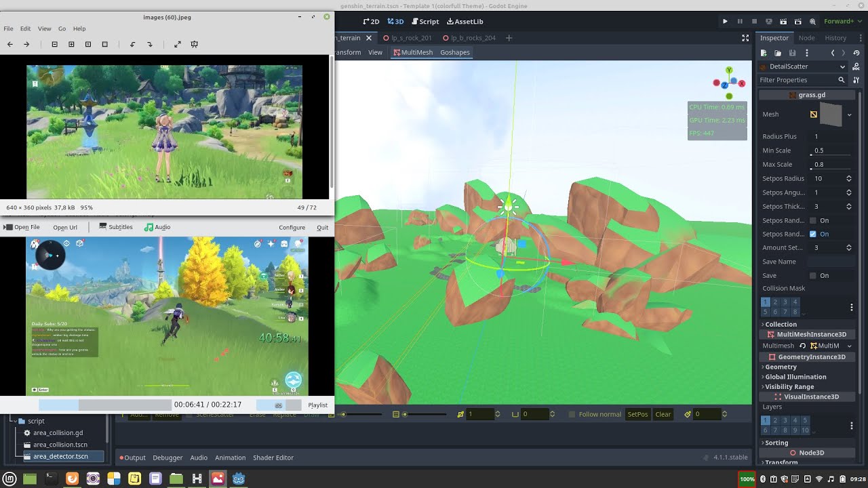Toggle collision mask layer 1
The image size is (868, 488).
pyautogui.click(x=766, y=302)
